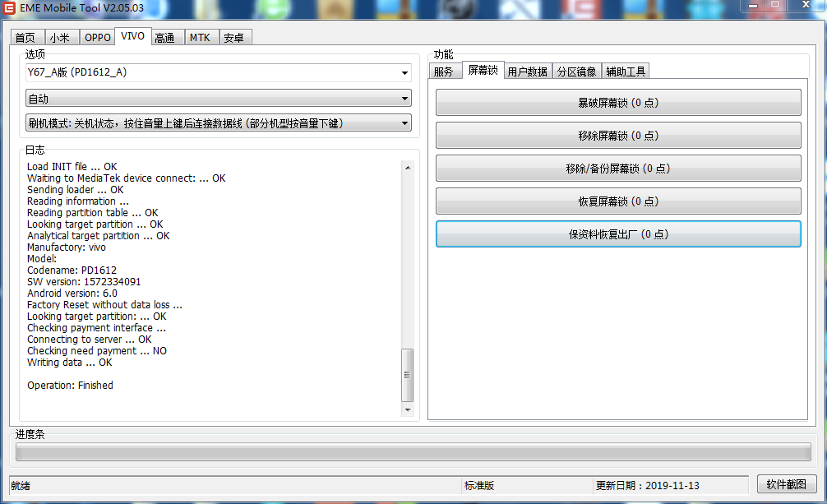Open the 自动 mode dropdown

pos(219,98)
